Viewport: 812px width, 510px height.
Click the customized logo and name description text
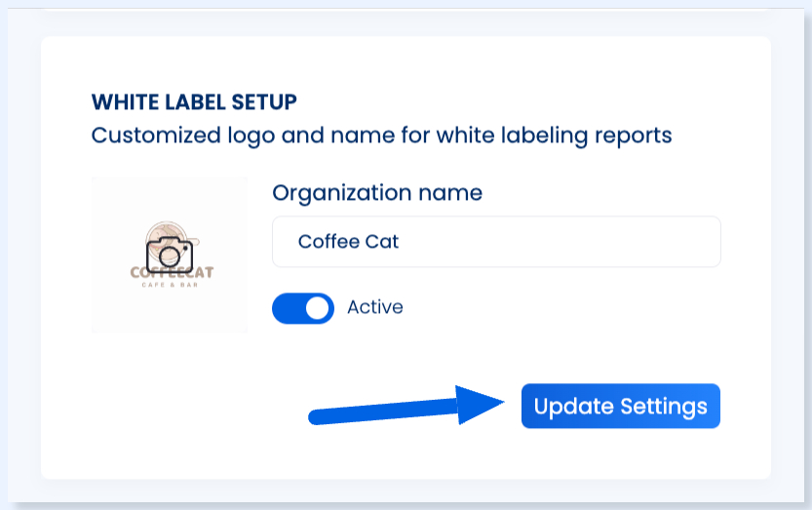(x=382, y=136)
